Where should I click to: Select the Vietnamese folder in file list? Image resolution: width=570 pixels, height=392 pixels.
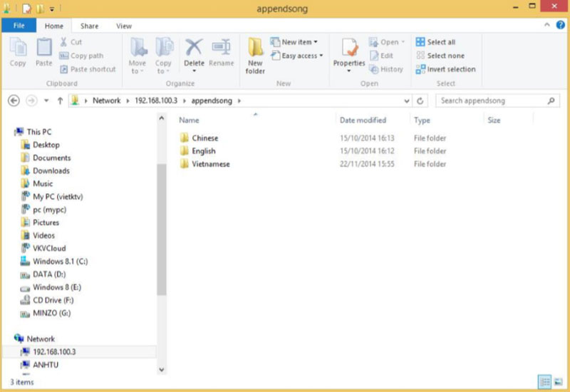pos(210,164)
